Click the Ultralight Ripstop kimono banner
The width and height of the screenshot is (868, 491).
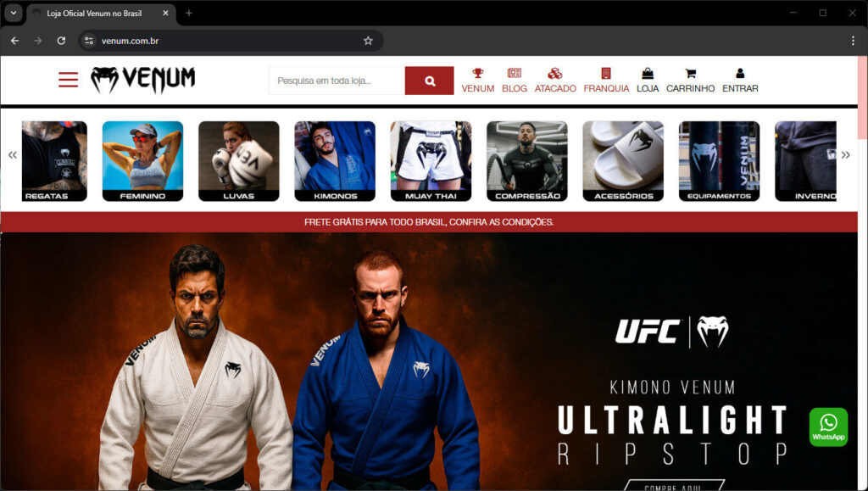pos(429,361)
